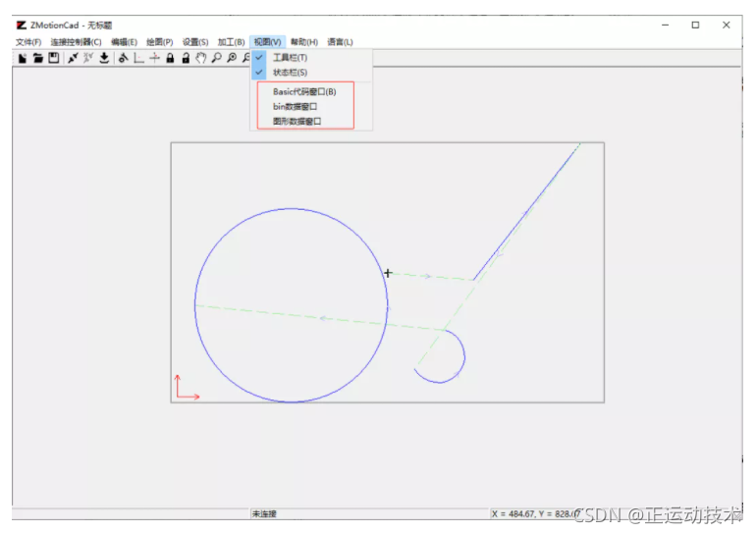Viewport: 756px width, 533px height.
Task: Click the connect controller plug icon
Action: pos(73,58)
